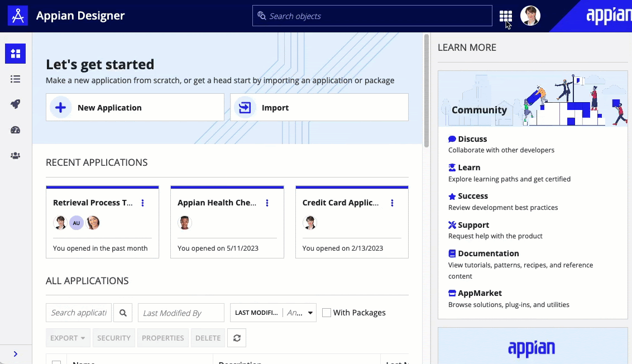Open Retrieval Process card options menu

143,203
